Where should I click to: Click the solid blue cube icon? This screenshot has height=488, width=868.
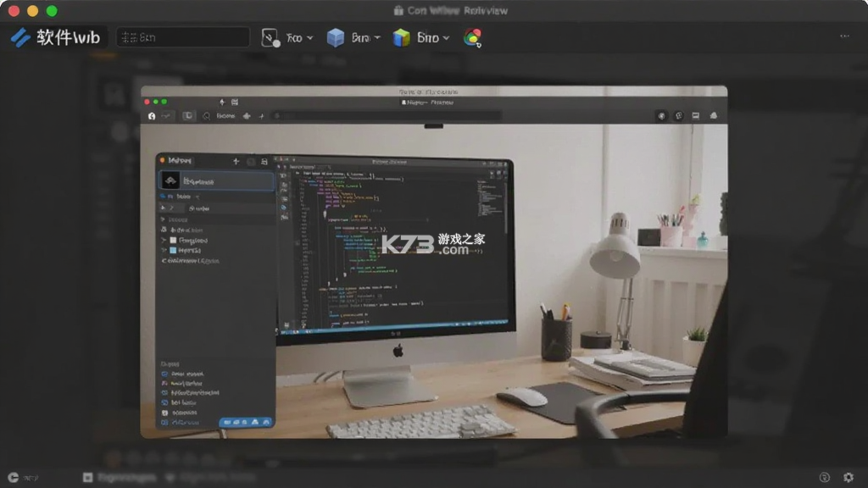click(336, 37)
